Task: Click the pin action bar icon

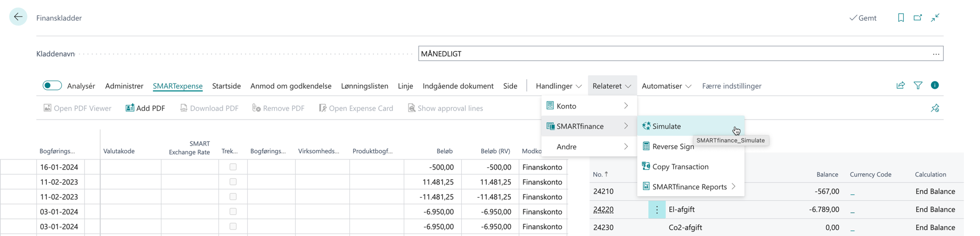Action: tap(935, 108)
